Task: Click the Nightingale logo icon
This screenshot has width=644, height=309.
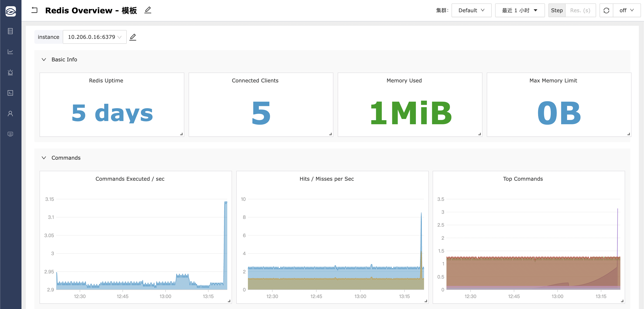Action: (x=11, y=11)
